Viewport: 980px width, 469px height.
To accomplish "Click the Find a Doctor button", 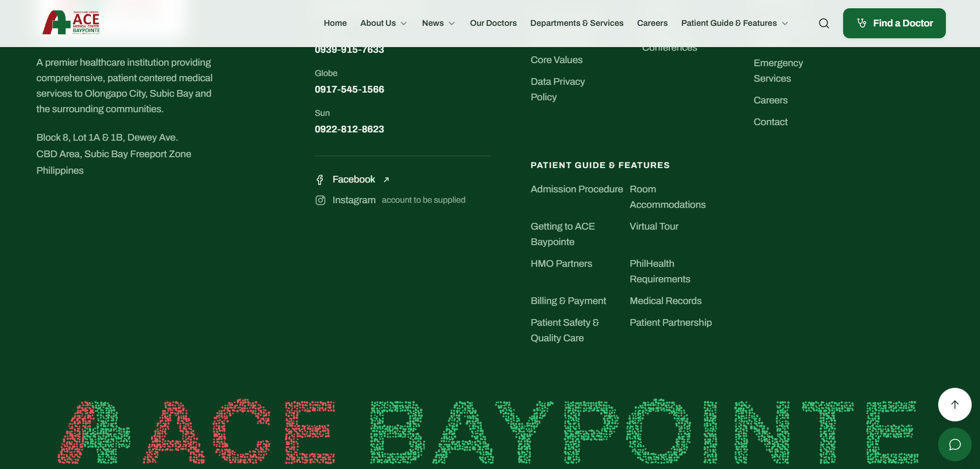I will [x=894, y=23].
